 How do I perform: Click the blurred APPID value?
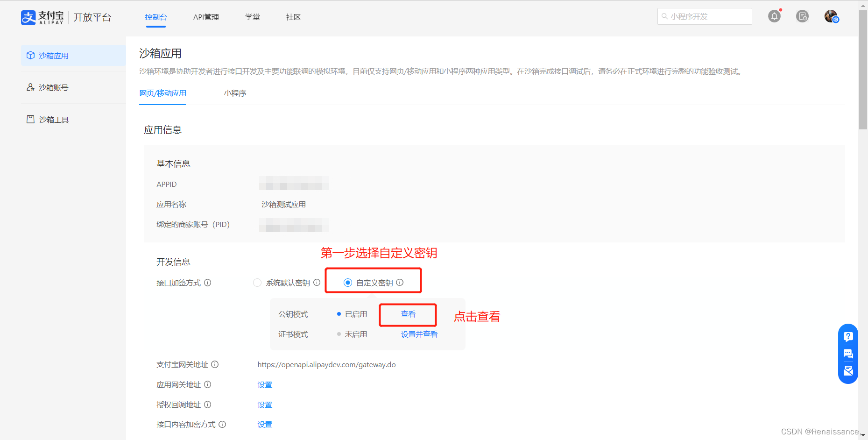[x=294, y=183]
